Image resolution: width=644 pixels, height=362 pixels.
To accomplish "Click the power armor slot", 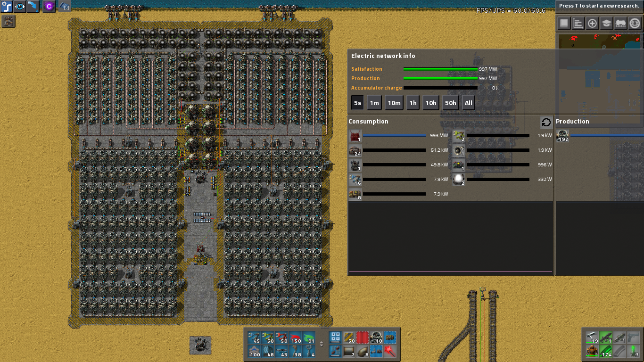I will (x=592, y=351).
